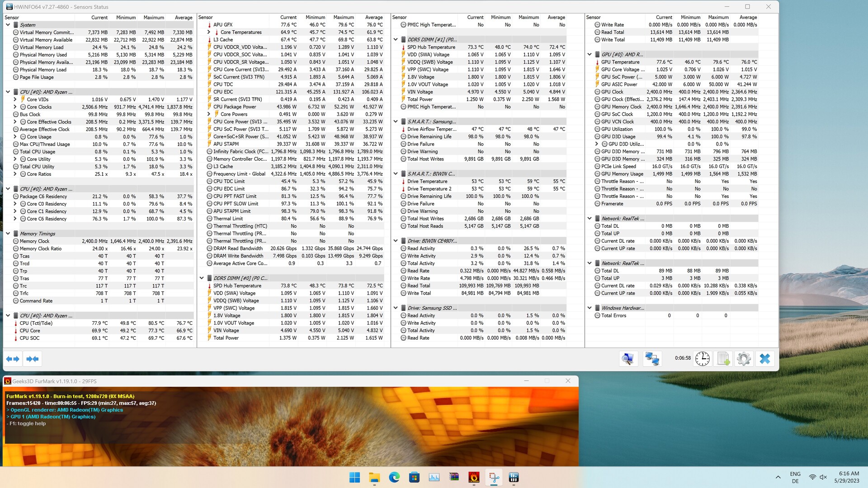Select the CPU (Tctl/Tdie) temperature row

(x=99, y=323)
